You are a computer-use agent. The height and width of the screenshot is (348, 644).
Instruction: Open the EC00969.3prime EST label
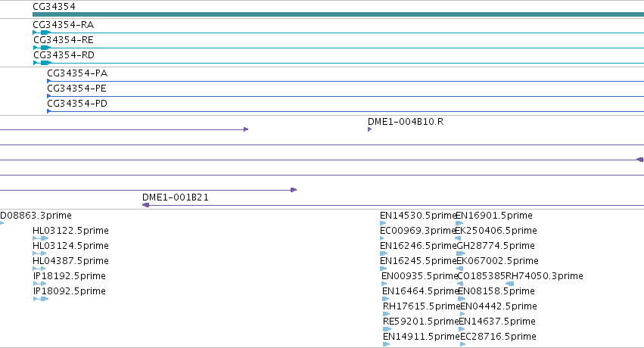(x=418, y=231)
